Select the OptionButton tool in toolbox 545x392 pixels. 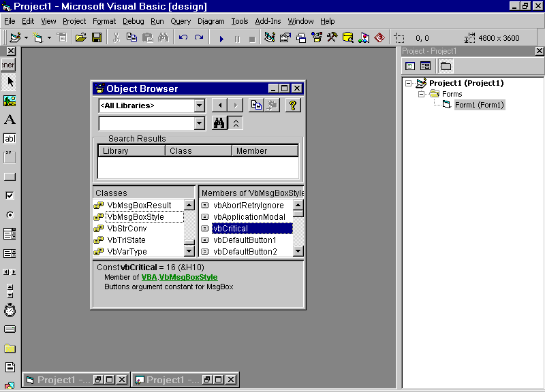[x=10, y=215]
